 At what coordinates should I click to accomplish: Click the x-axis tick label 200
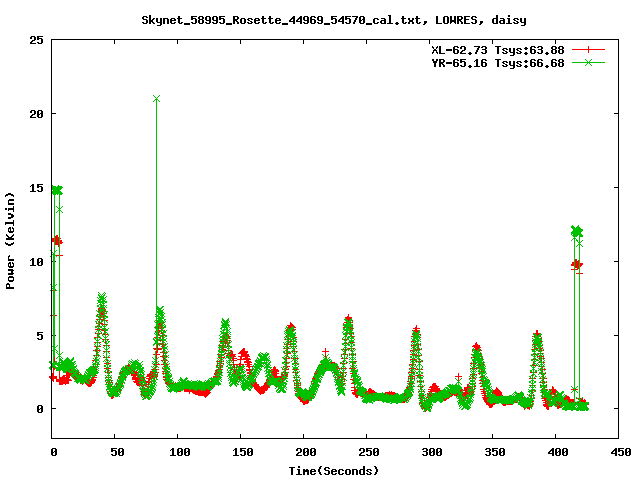click(x=306, y=452)
